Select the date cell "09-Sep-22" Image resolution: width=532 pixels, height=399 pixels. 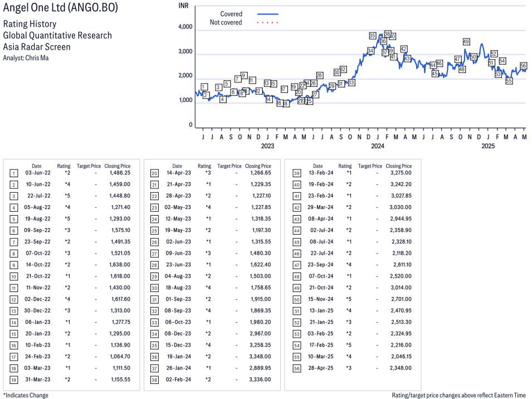37,230
